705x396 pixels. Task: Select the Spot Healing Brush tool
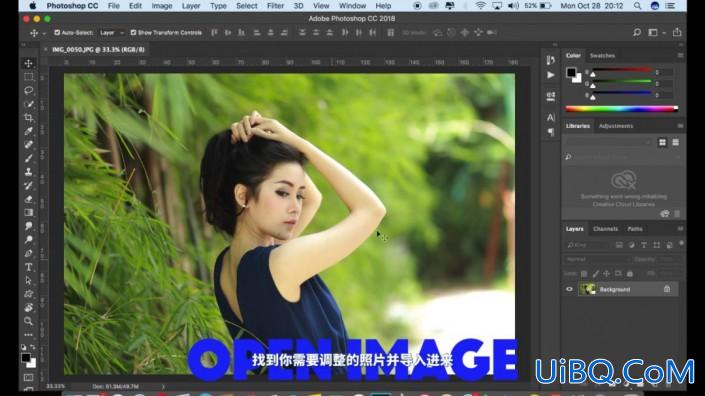[28, 145]
